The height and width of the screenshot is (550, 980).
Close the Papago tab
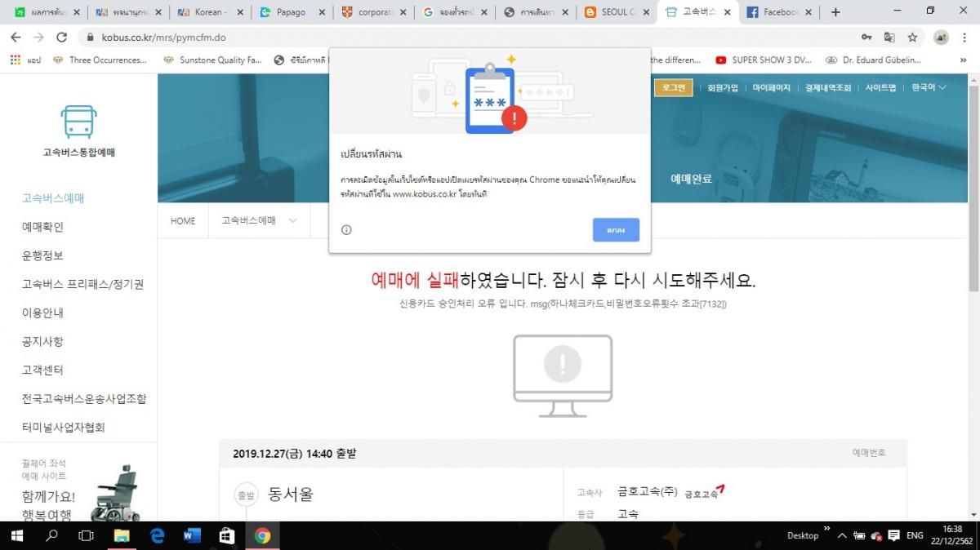pos(321,12)
